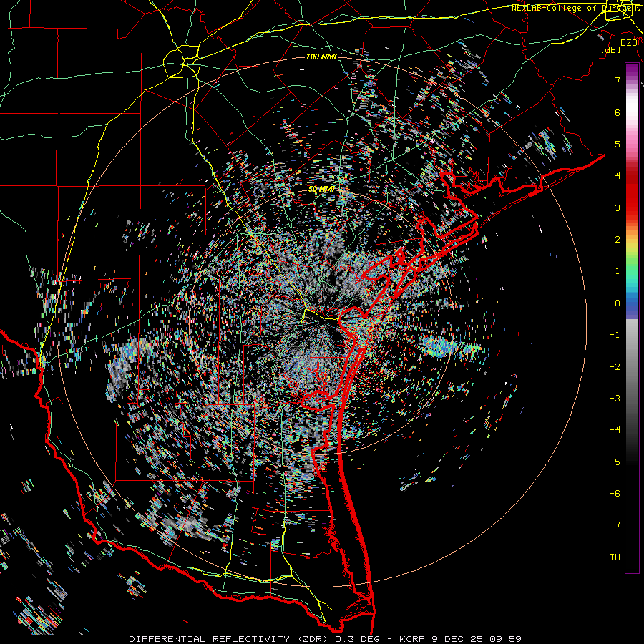Screen dimensions: 644x644
Task: Click the "-3" value on the color scale
Action: point(615,399)
